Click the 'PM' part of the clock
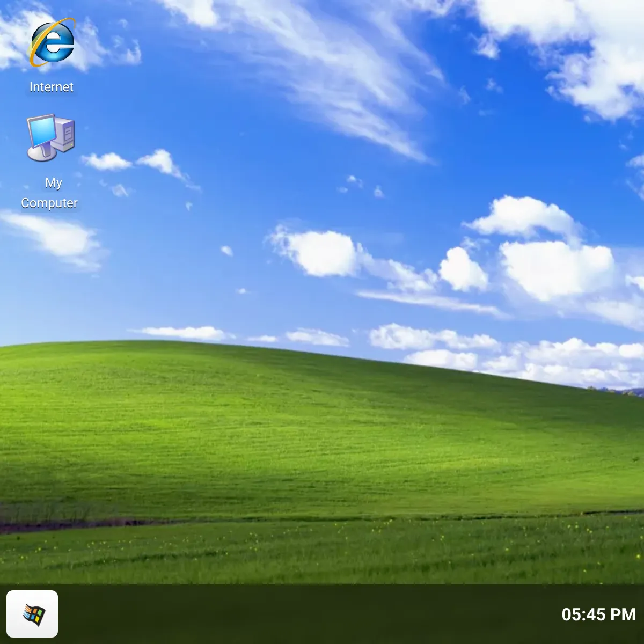The image size is (644, 644). (x=623, y=614)
